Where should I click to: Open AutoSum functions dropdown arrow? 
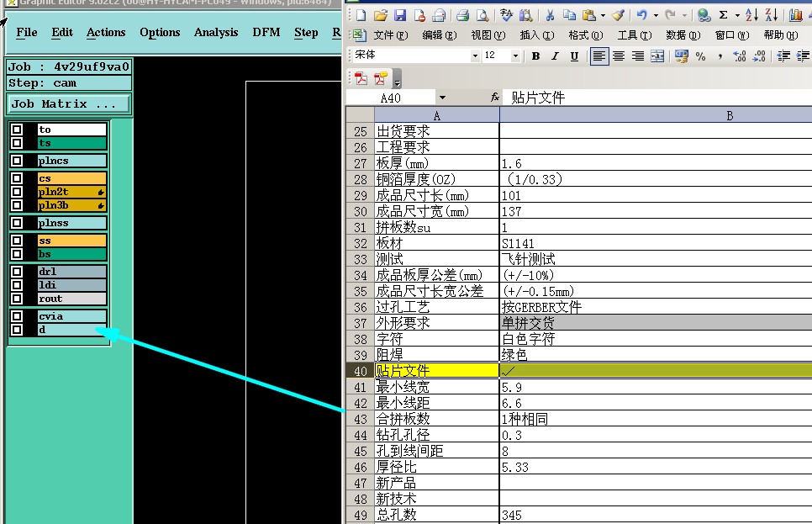pyautogui.click(x=737, y=15)
